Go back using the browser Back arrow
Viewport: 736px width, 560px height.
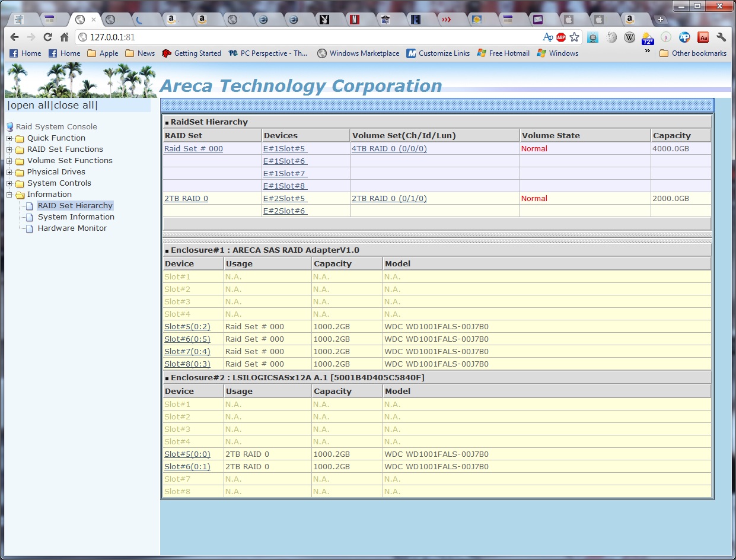tap(15, 37)
